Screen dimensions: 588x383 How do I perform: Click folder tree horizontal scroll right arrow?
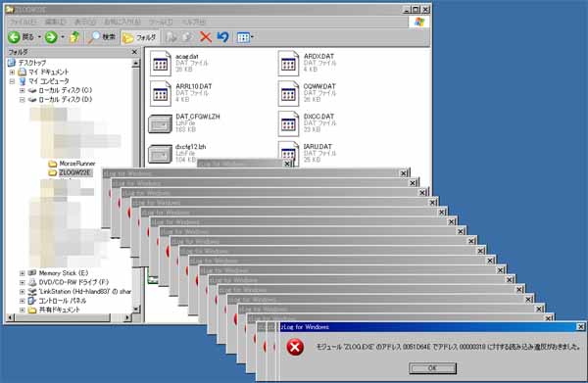pyautogui.click(x=127, y=317)
